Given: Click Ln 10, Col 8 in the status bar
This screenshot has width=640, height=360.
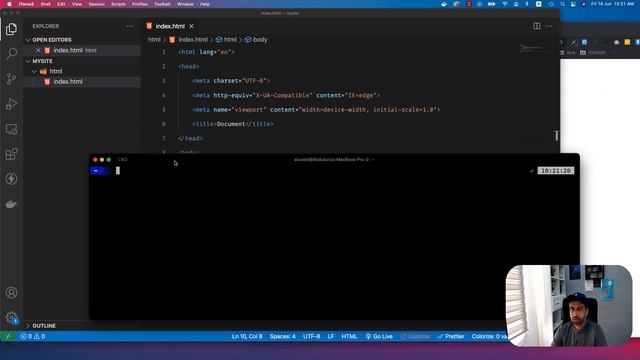Looking at the screenshot, I should [247, 336].
